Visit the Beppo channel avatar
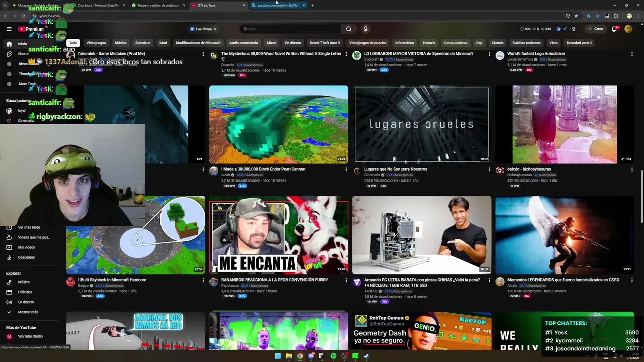The width and height of the screenshot is (644, 362). (71, 282)
